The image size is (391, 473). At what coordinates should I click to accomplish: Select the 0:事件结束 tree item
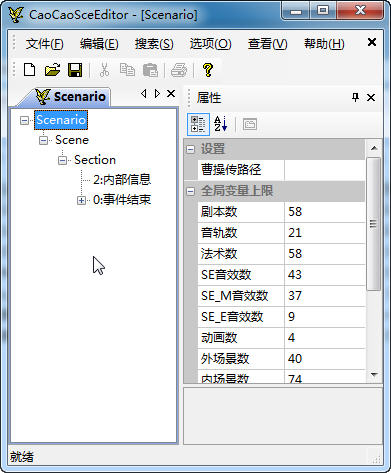(x=122, y=200)
